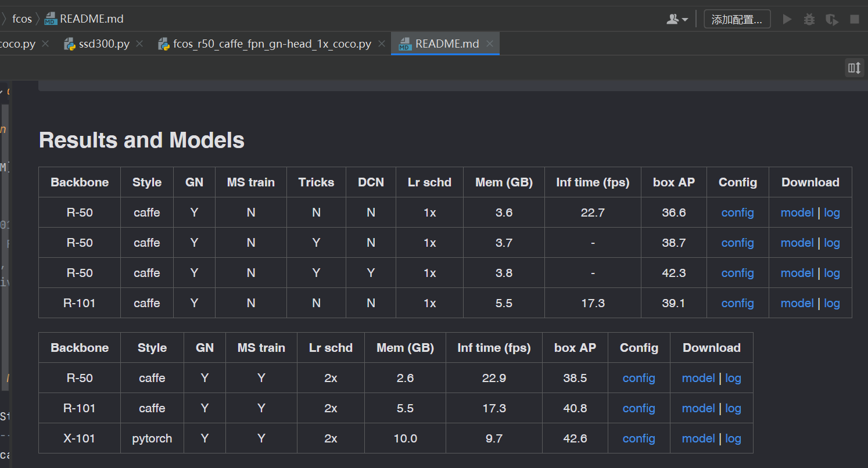868x468 pixels.
Task: Switch to fcos_r50_caffe_fpn_gn-head_1x_coco.py tab
Action: pyautogui.click(x=272, y=44)
